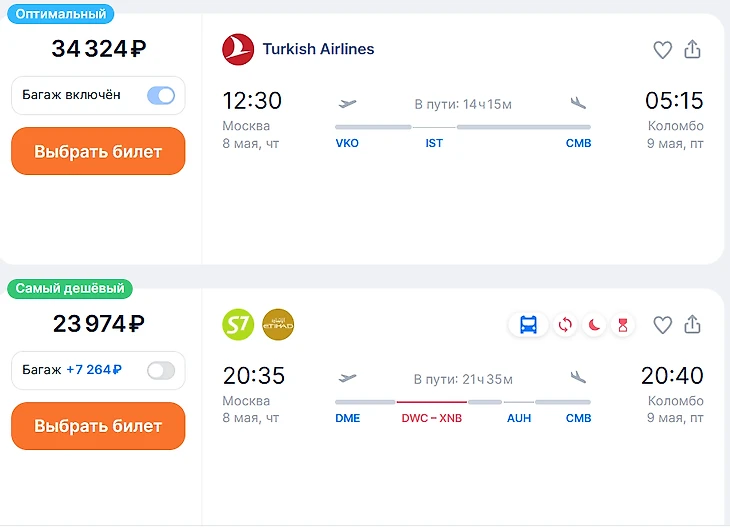730x530 pixels.
Task: Click the IST layover airport code
Action: point(434,143)
